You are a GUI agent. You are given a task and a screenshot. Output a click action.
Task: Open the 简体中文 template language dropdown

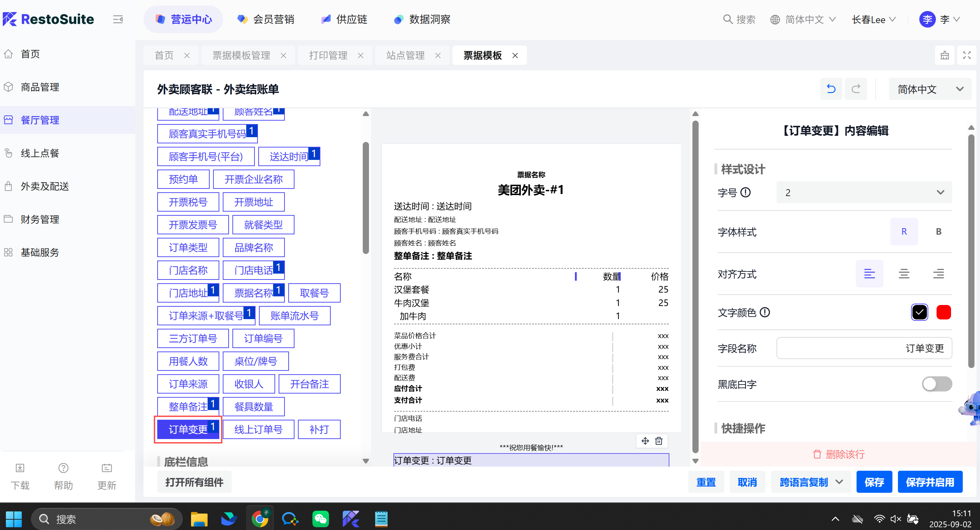929,89
